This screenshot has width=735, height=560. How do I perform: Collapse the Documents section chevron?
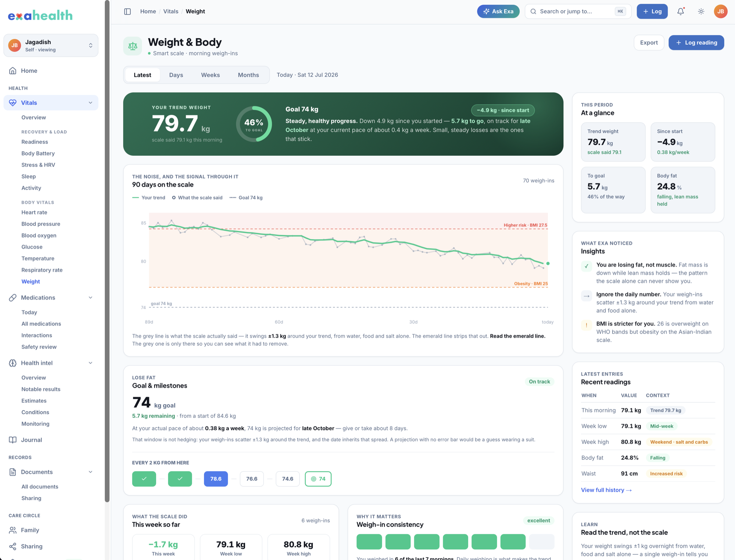pos(90,472)
